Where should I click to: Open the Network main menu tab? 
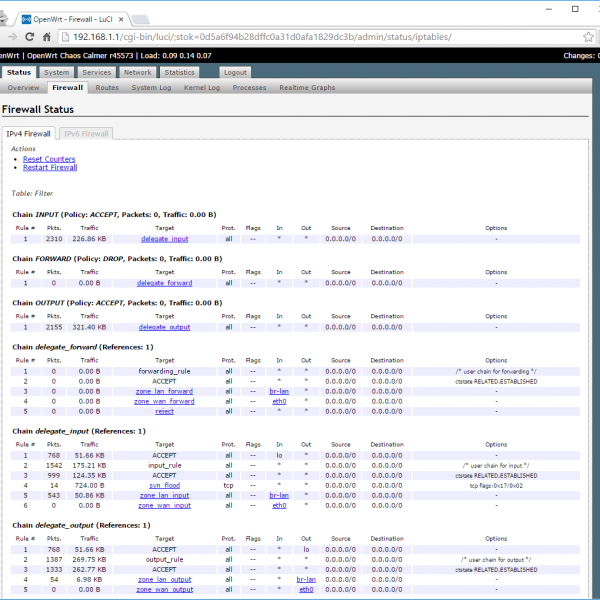pos(137,73)
